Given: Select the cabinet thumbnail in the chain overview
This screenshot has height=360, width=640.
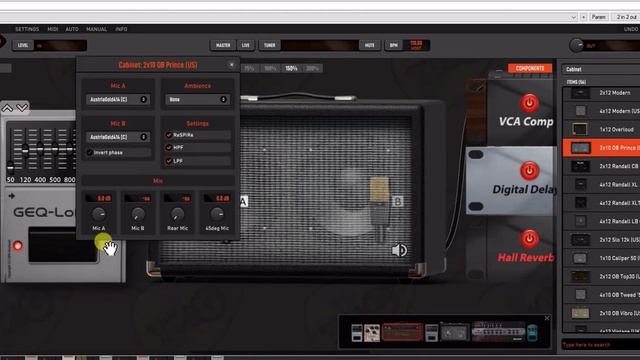Looking at the screenshot, I should pyautogui.click(x=455, y=332).
